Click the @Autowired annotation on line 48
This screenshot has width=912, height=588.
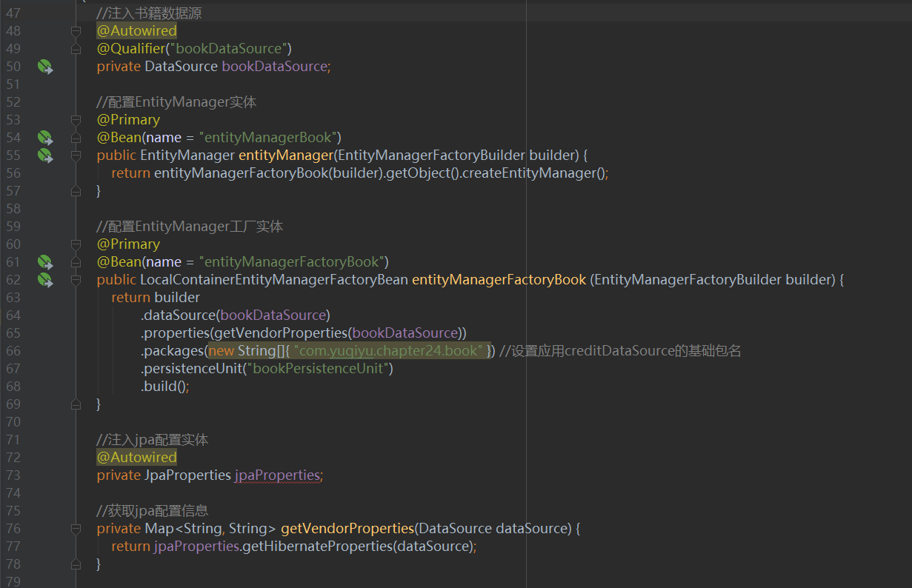137,31
